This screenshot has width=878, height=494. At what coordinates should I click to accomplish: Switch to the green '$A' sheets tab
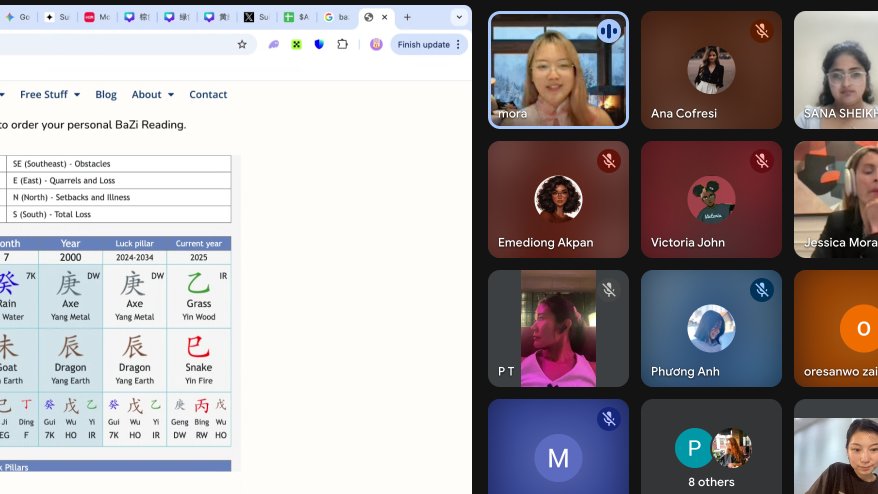click(x=297, y=17)
